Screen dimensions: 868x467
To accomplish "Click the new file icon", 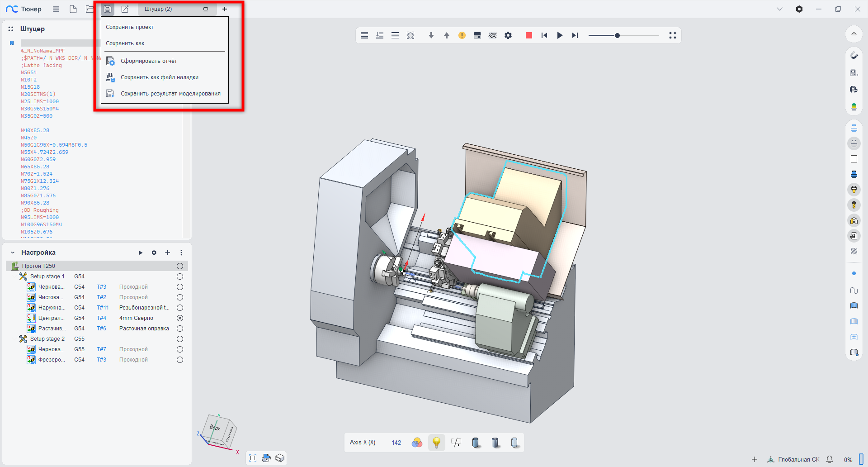I will pyautogui.click(x=73, y=9).
